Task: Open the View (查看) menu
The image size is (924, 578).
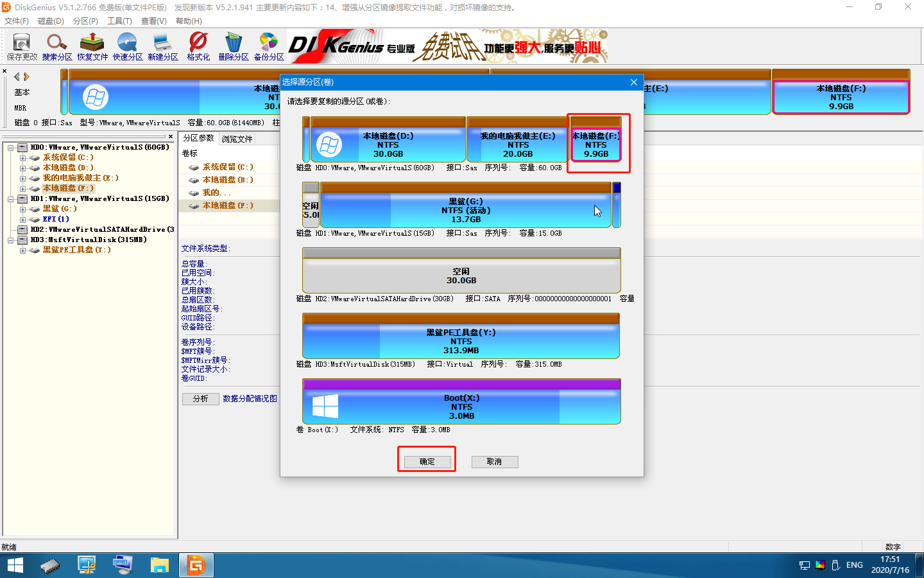Action: pyautogui.click(x=154, y=21)
